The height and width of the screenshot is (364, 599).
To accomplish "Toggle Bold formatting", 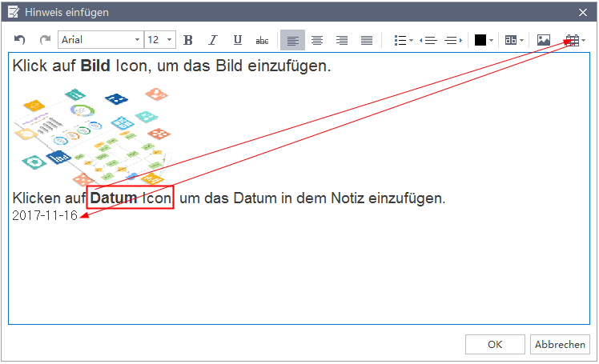I will pos(188,40).
